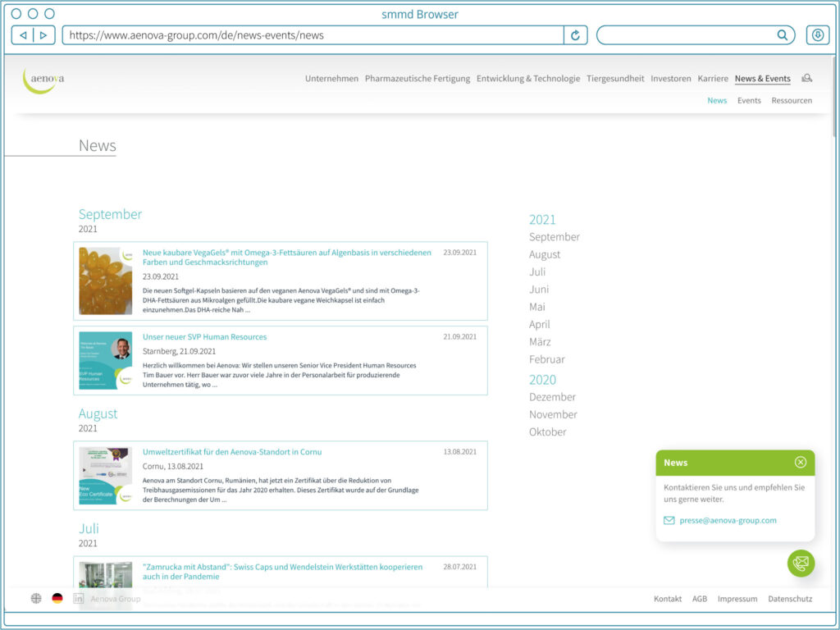The width and height of the screenshot is (840, 630).
Task: Open site search icon in navigation
Action: (807, 78)
